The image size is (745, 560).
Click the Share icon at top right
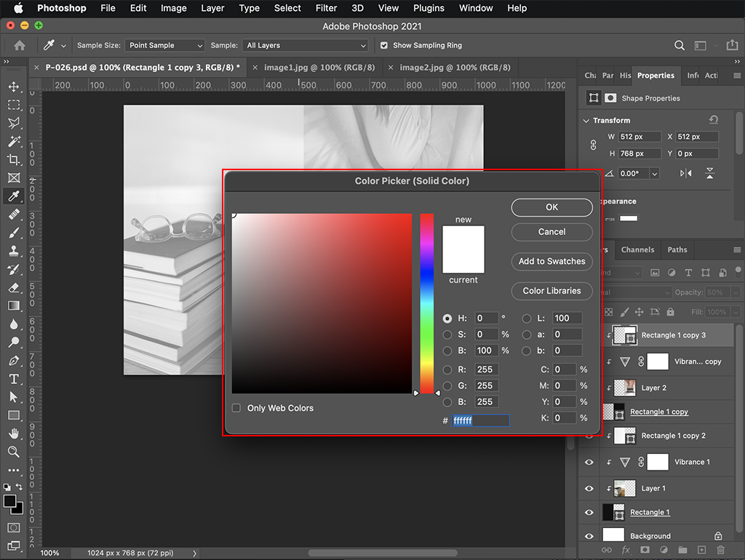click(x=732, y=44)
